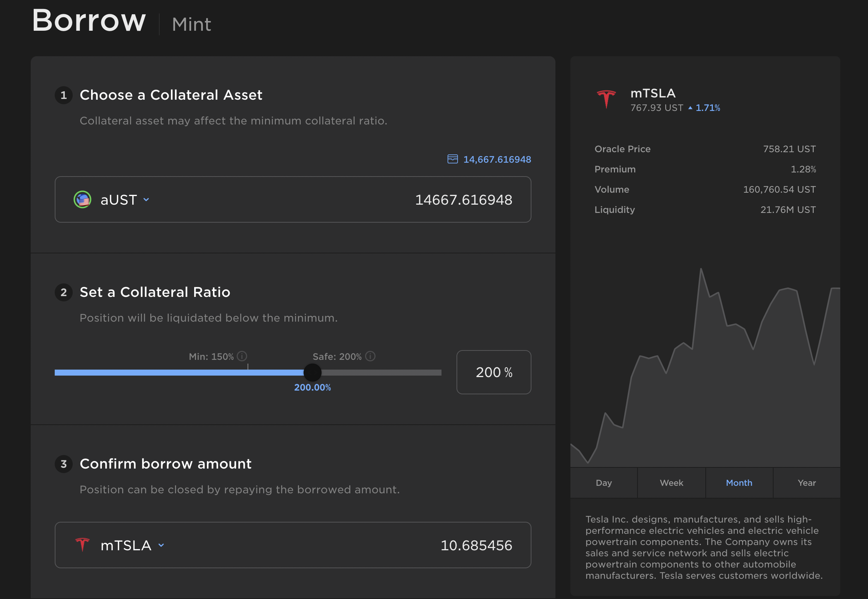The height and width of the screenshot is (599, 868).
Task: Click the Min 150% info icon
Action: coord(242,356)
